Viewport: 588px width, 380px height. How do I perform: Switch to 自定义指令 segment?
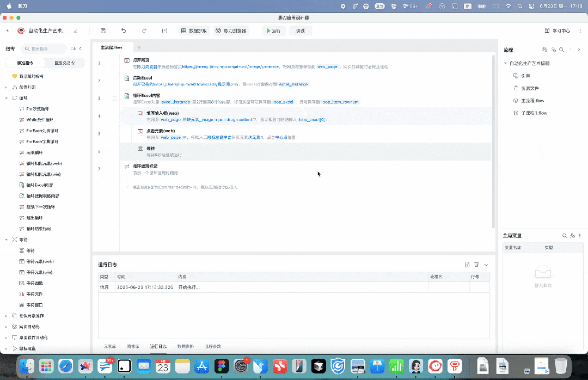click(60, 63)
